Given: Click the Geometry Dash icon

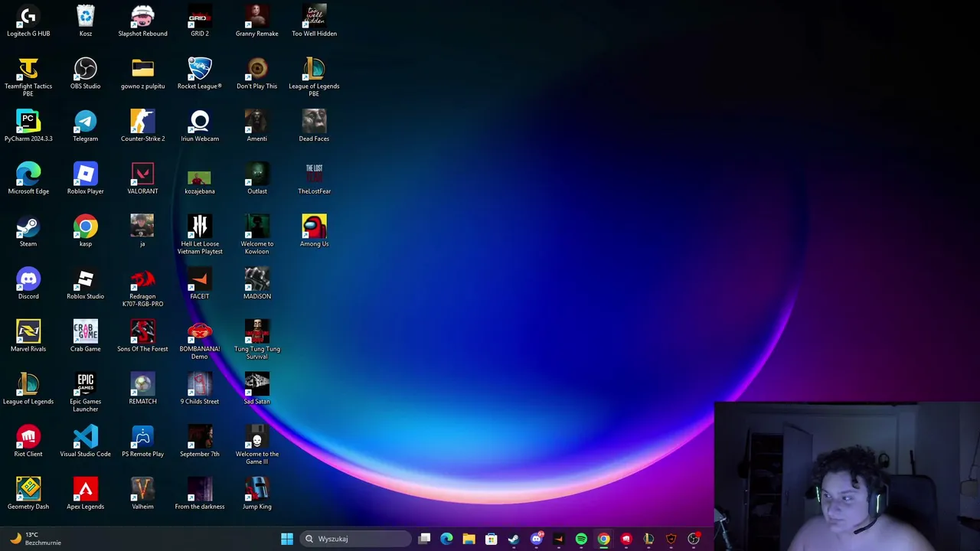Looking at the screenshot, I should coord(28,494).
